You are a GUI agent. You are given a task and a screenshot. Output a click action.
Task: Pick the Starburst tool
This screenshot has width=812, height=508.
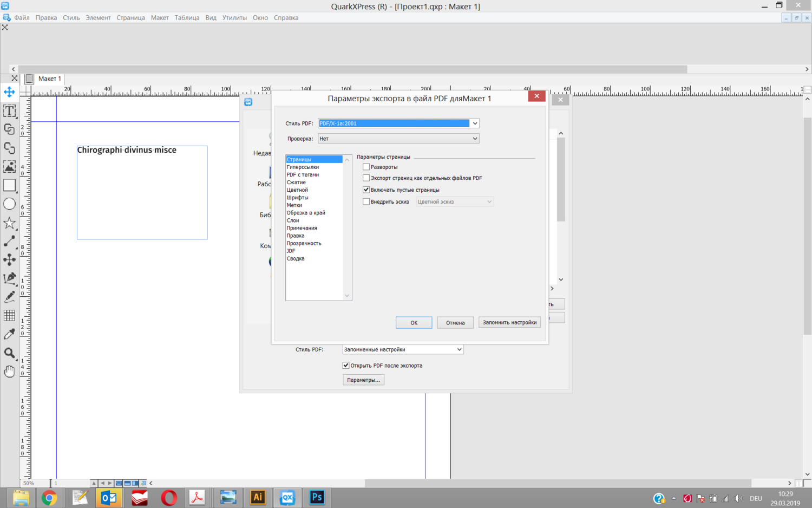[9, 223]
